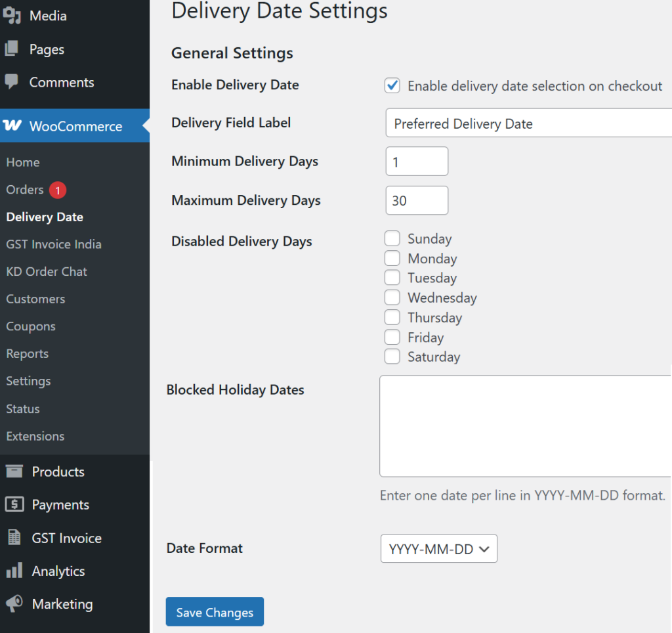The width and height of the screenshot is (672, 633).
Task: Open the Extensions submenu
Action: point(35,436)
